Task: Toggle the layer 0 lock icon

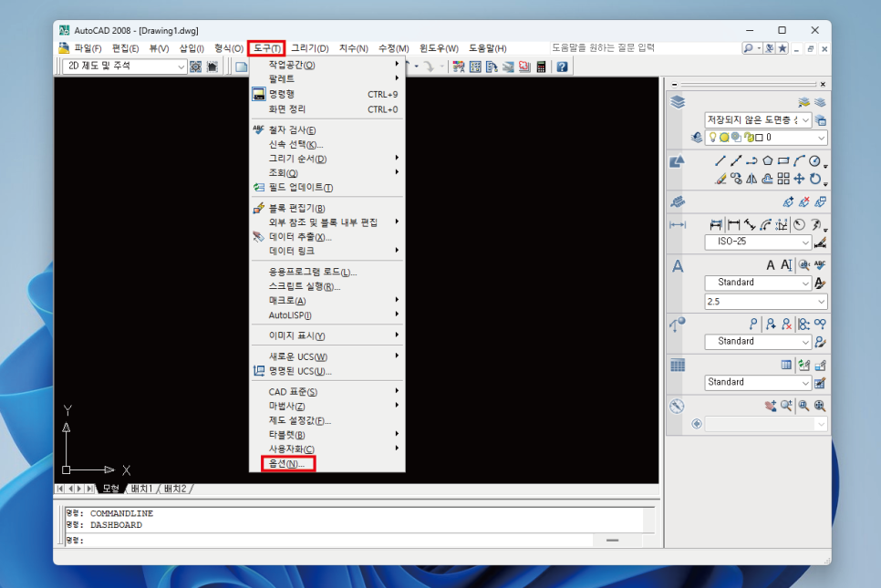Action: point(748,137)
